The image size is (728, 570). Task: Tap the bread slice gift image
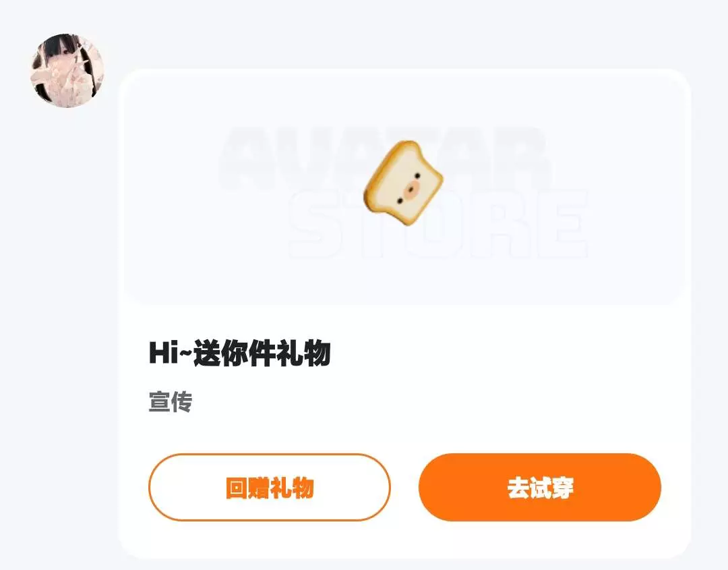(403, 183)
